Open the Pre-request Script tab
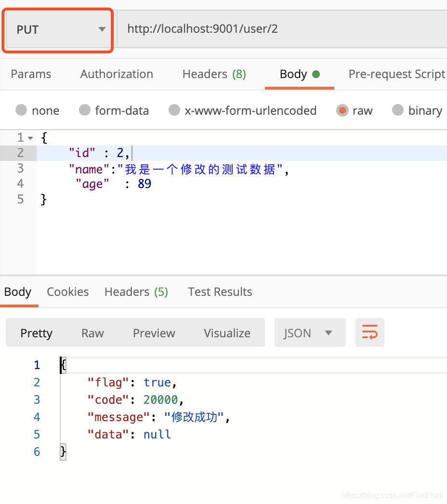 coord(397,74)
